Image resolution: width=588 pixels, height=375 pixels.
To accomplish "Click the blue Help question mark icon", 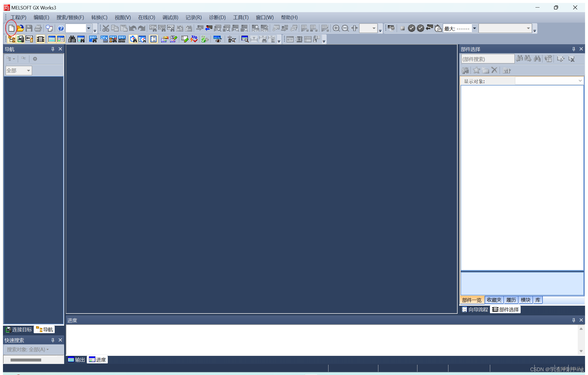I will tap(61, 28).
